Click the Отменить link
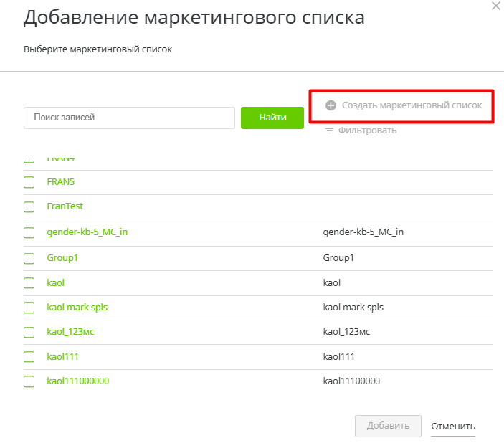Viewport: 504px width, 443px height. click(452, 427)
